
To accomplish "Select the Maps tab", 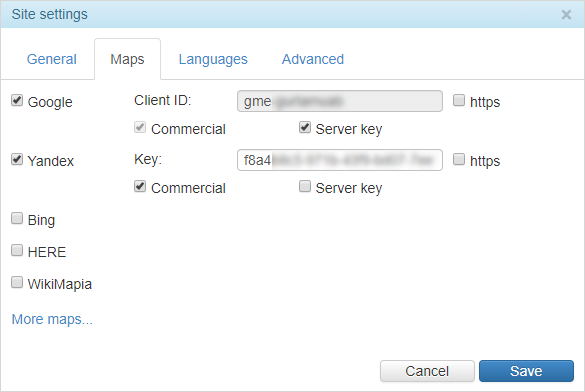I will point(127,59).
